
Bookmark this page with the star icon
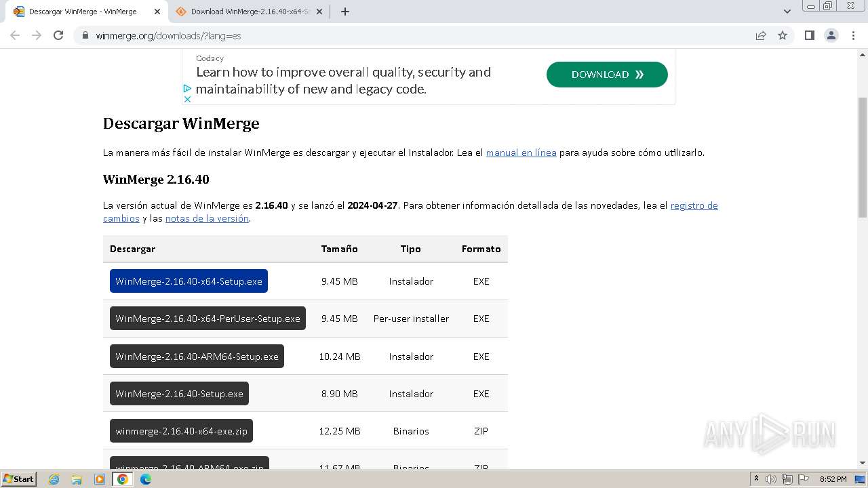click(x=783, y=35)
